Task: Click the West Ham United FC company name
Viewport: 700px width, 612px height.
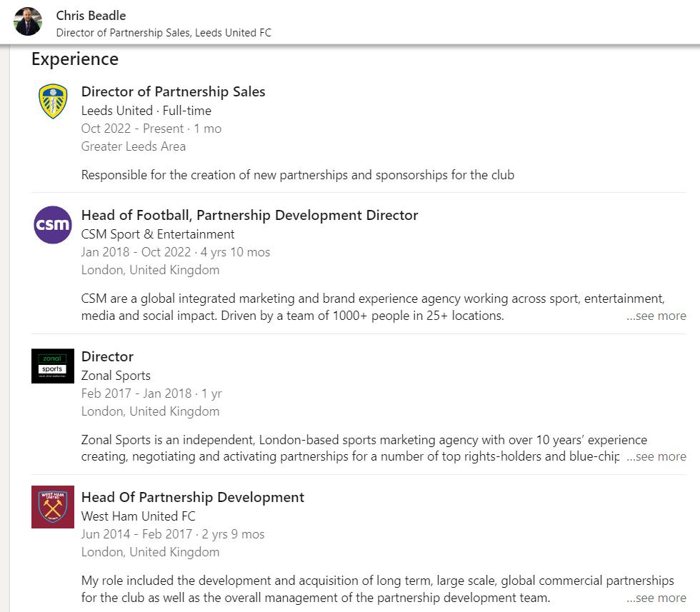Action: pos(139,516)
